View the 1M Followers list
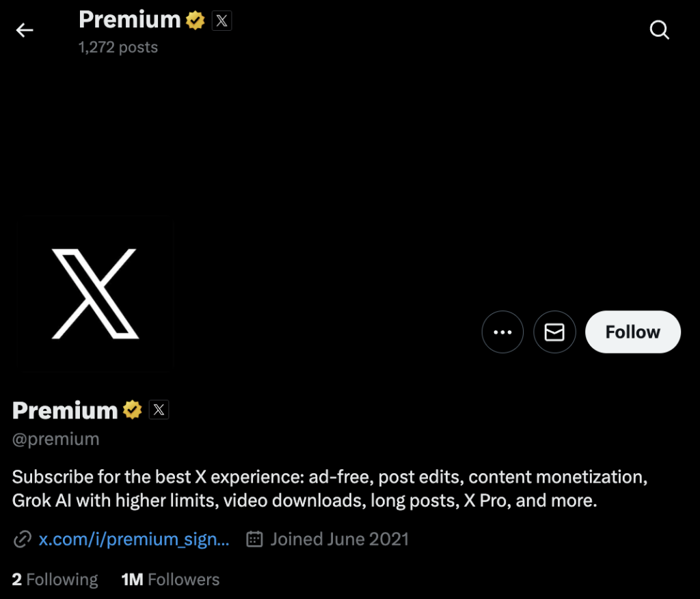The width and height of the screenshot is (700, 599). point(170,580)
